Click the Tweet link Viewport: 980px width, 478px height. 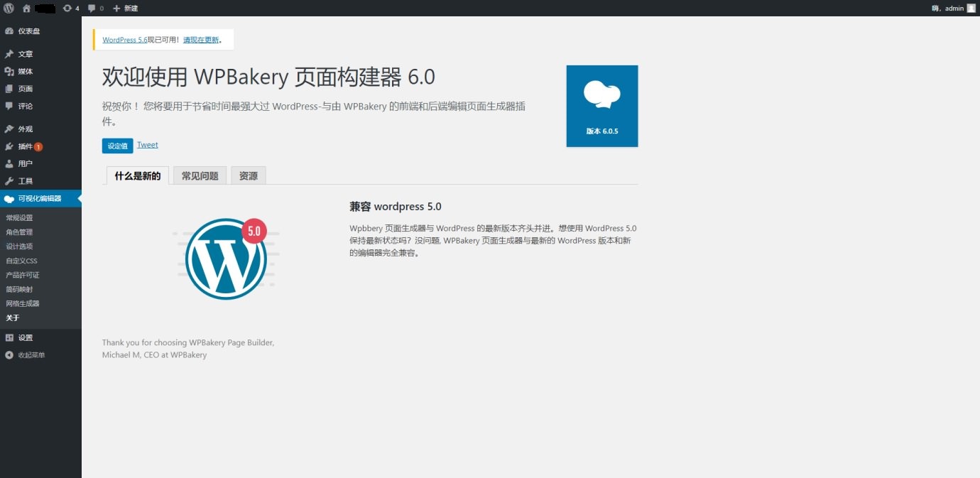(x=148, y=145)
